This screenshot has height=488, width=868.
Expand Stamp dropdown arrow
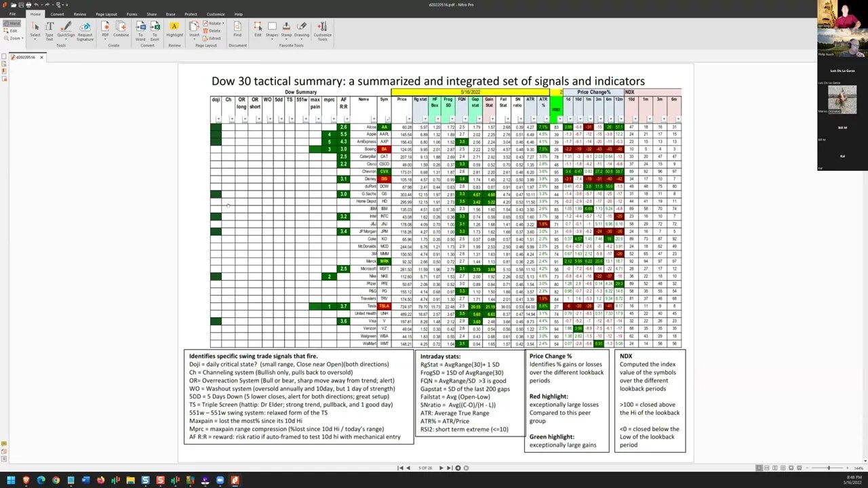click(x=286, y=39)
